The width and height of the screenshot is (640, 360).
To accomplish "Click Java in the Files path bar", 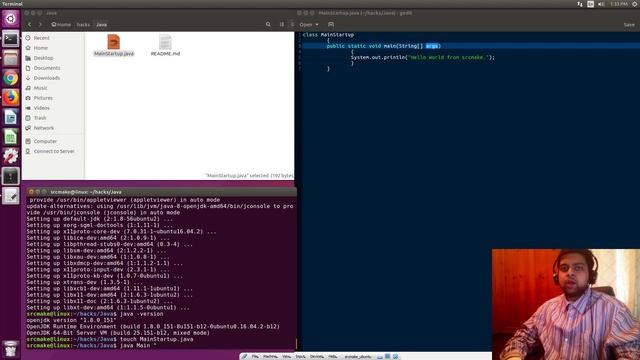I will click(102, 24).
